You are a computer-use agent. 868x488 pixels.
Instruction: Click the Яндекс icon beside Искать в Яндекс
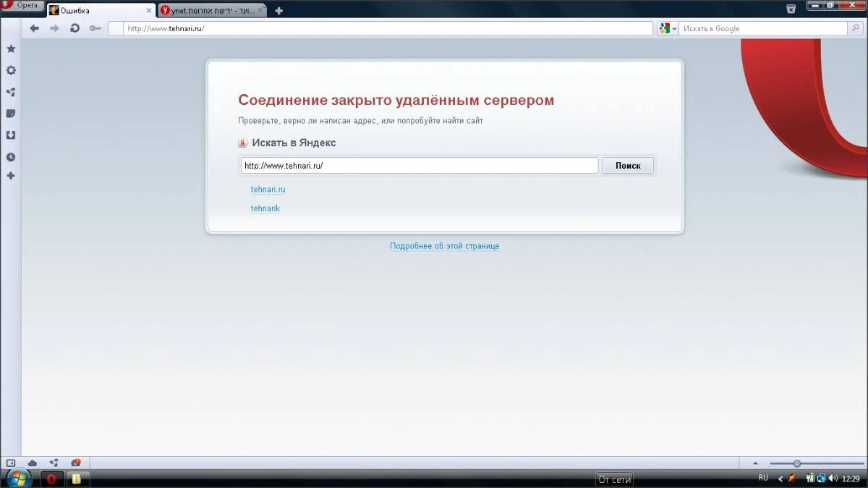243,143
